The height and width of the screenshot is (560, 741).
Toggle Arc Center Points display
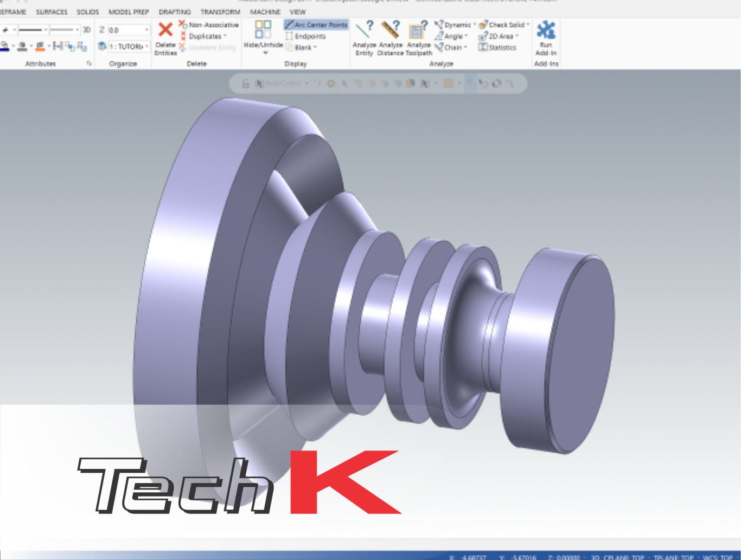(317, 24)
